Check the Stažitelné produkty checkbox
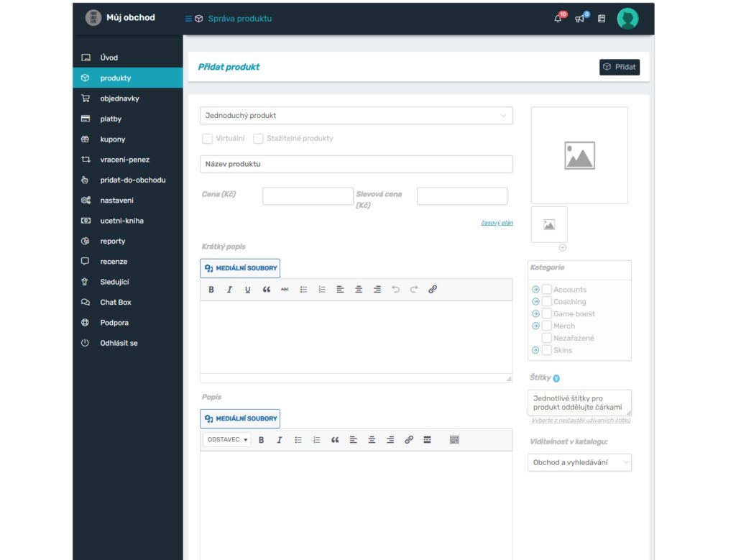Viewport: 736px width, 560px height. click(258, 139)
